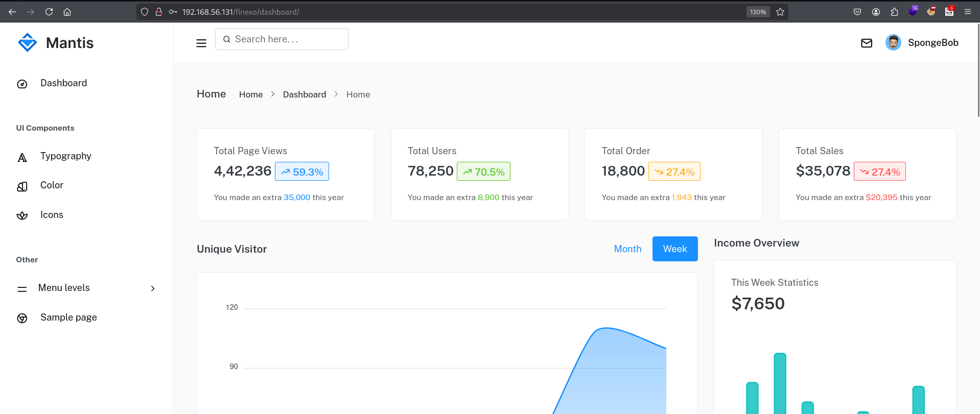Click the 27.4% Total Order badge
Viewport: 980px width, 414px height.
(x=674, y=172)
